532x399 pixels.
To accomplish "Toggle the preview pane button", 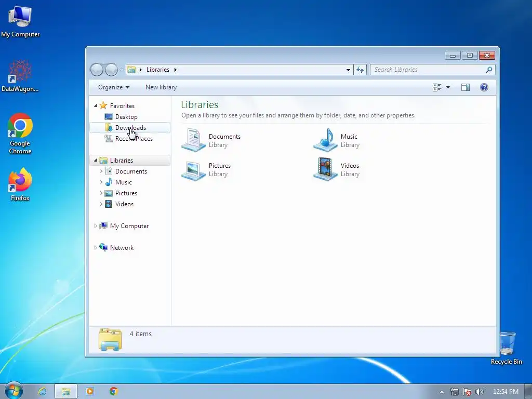I will (x=465, y=87).
